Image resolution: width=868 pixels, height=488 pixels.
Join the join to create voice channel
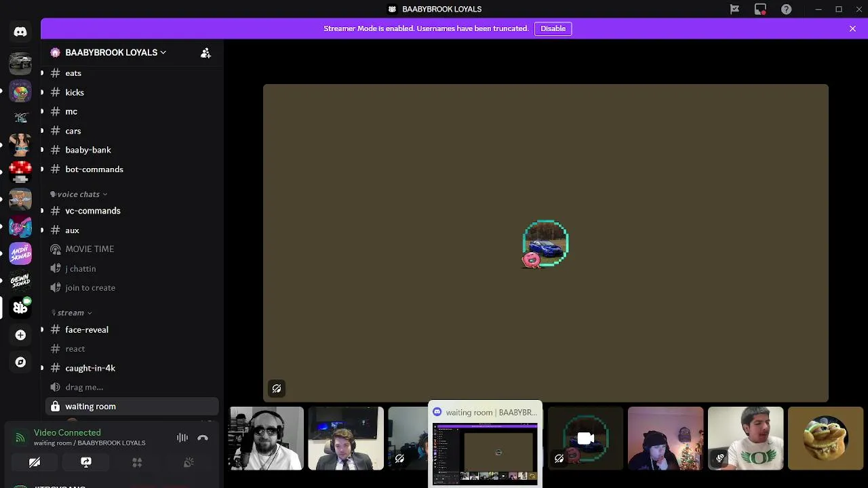(x=132, y=288)
